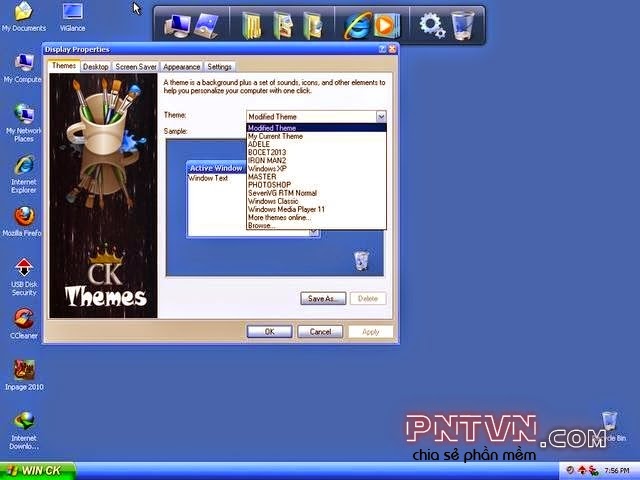Open the pictures folder dock icon
Viewport: 640px width, 480px height.
pos(284,25)
